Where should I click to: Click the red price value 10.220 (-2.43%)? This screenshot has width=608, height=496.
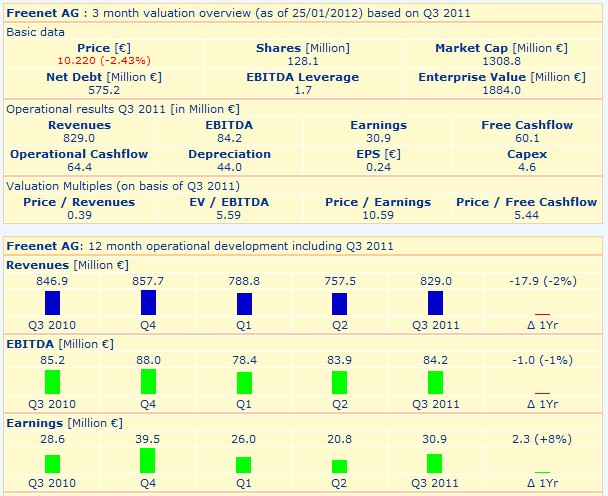pyautogui.click(x=93, y=61)
